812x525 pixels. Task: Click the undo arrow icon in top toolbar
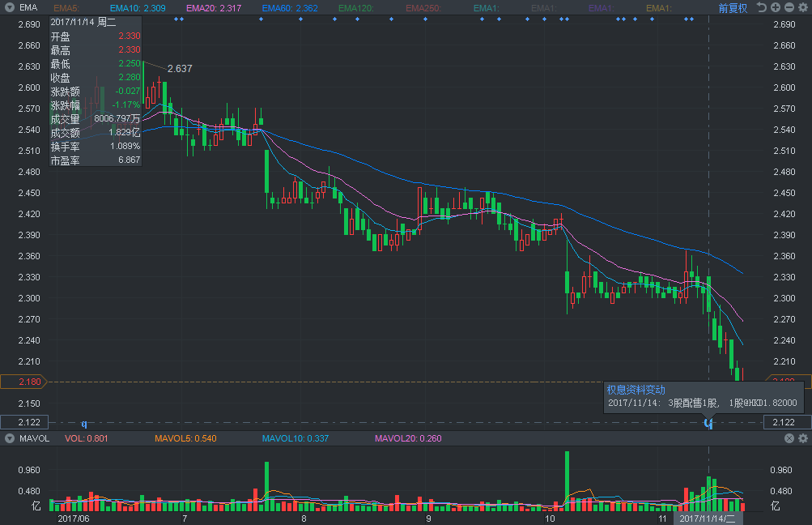click(762, 7)
